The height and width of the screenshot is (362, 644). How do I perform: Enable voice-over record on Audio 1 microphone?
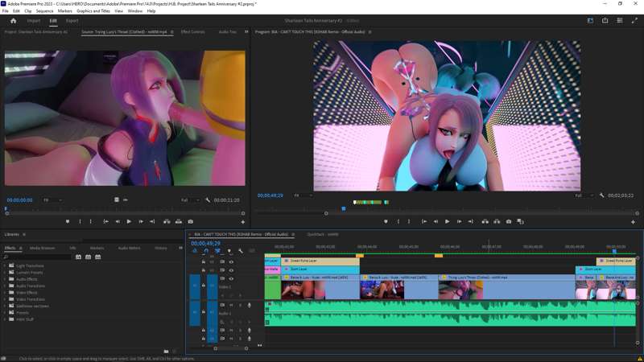(x=250, y=306)
